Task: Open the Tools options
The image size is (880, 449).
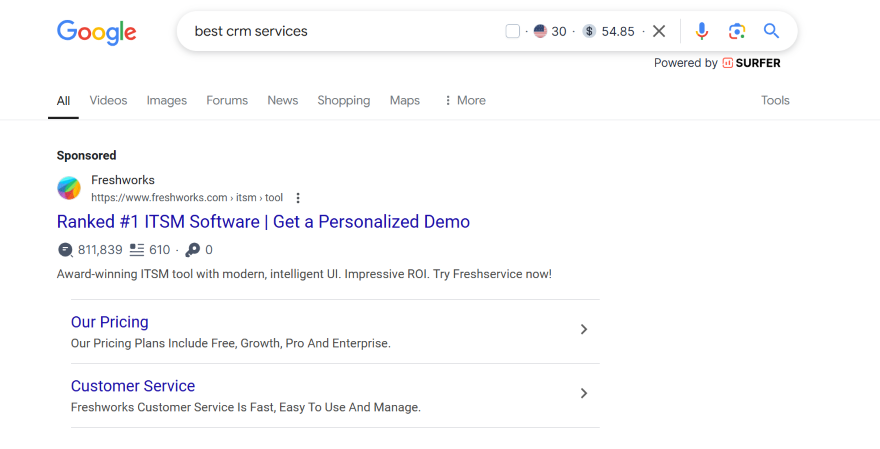Action: [775, 100]
